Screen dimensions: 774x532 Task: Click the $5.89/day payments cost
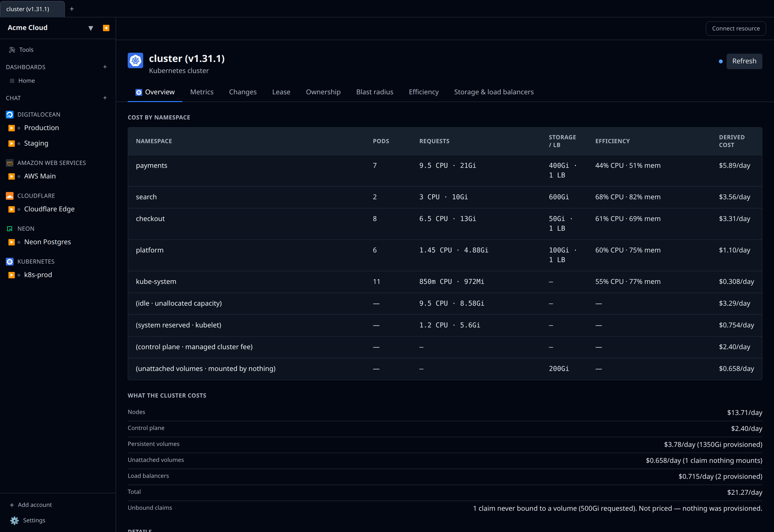734,166
